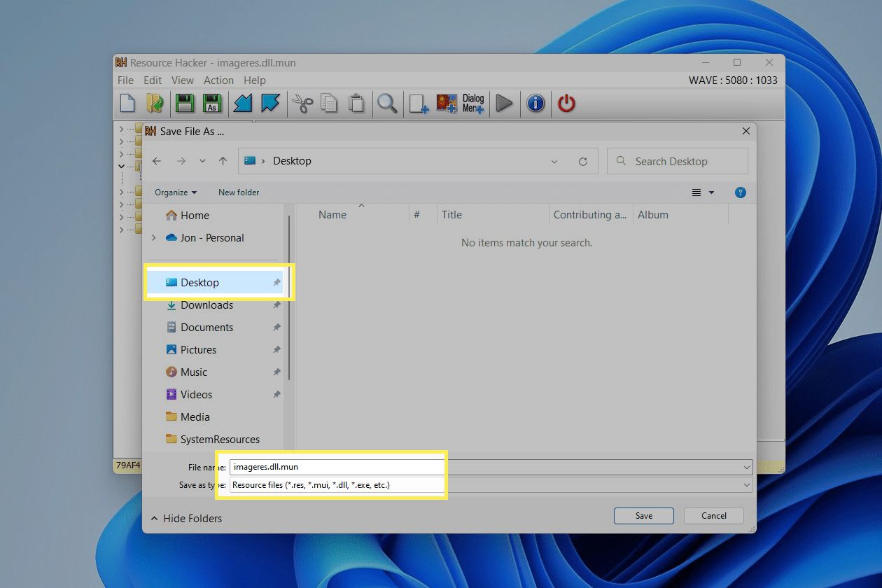Click the Cut scissors toolbar icon
Screen dimensions: 882x588
coord(302,104)
